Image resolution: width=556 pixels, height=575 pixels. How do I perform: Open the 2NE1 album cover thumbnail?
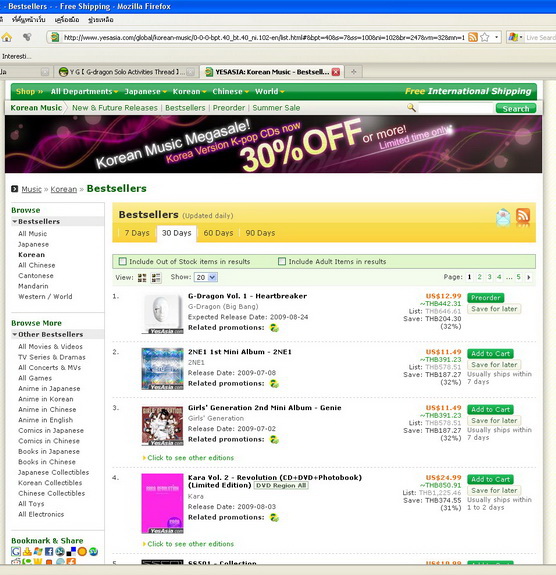[162, 369]
